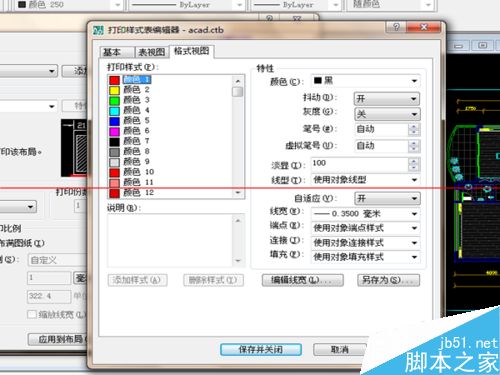The image size is (500, 375).
Task: Click the 淡显(I) input field
Action: click(360, 164)
